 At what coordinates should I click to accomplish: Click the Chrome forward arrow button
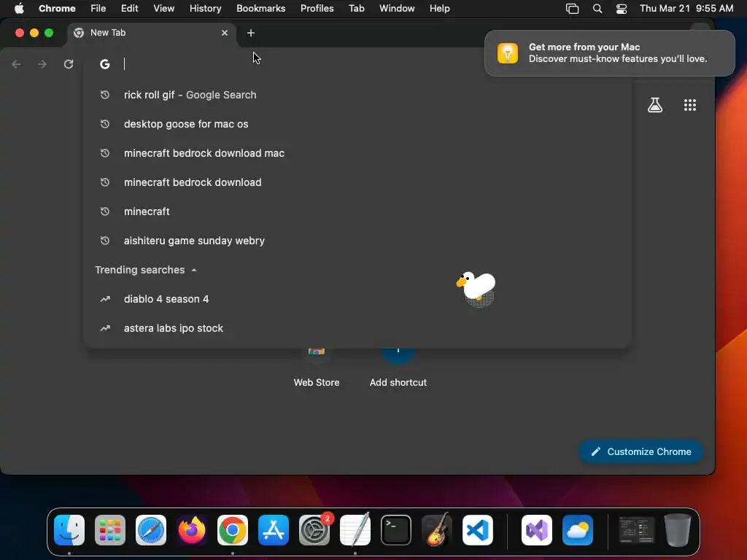(x=42, y=64)
